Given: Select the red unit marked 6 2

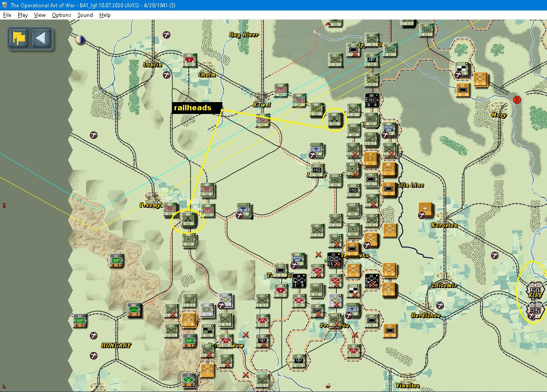Looking at the screenshot, I should (281, 291).
